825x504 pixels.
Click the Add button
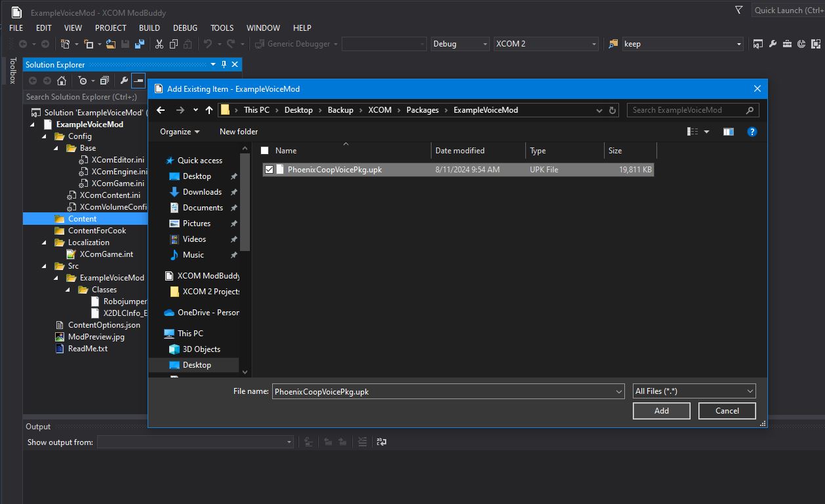[x=661, y=411]
